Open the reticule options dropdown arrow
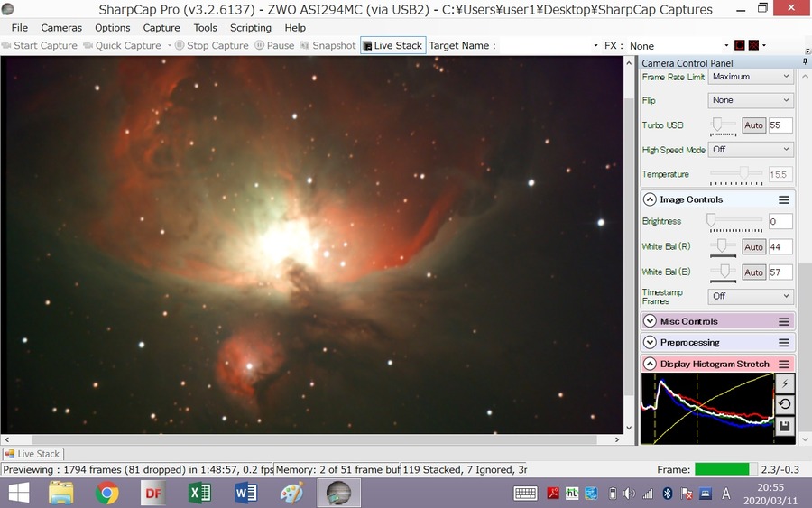Screen dimensions: 812x508 764,46
